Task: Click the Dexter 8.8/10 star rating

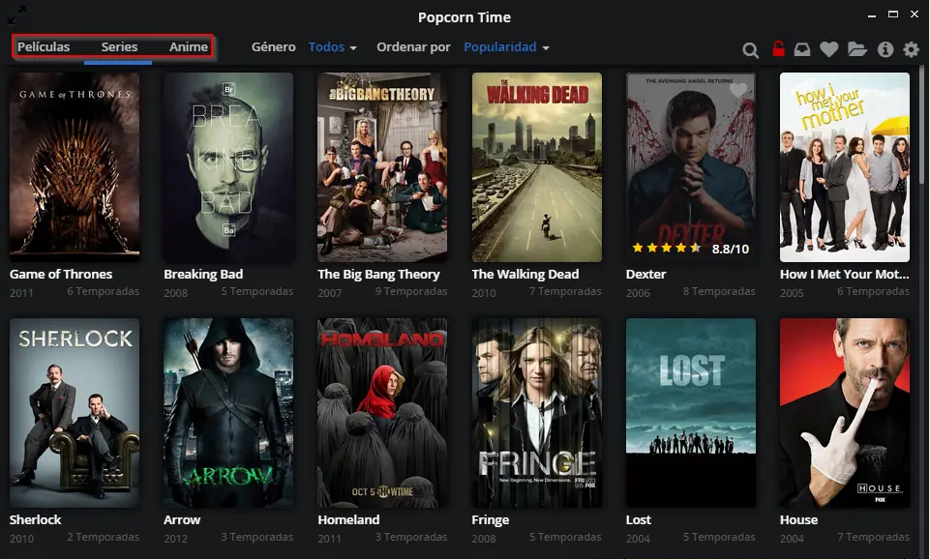Action: tap(690, 249)
